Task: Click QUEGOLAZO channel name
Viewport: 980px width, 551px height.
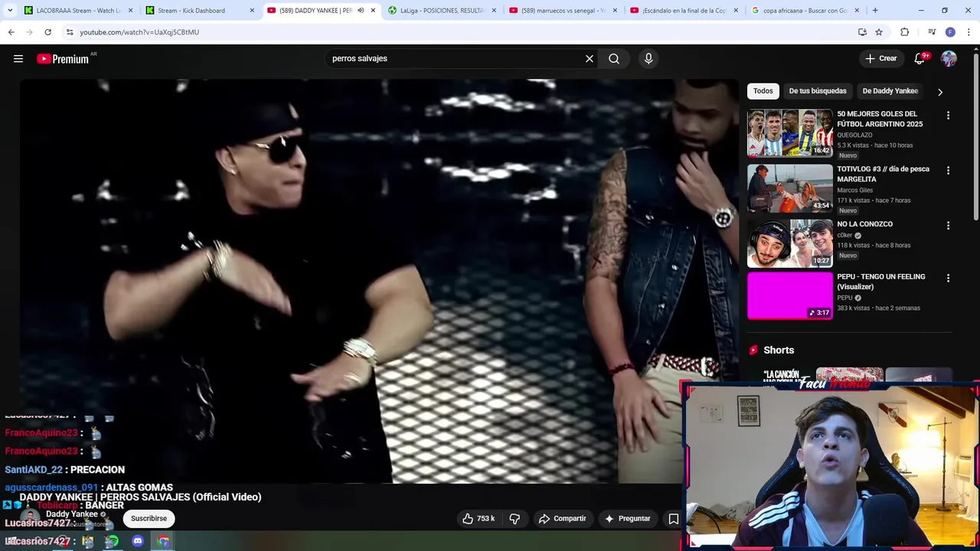Action: 854,135
